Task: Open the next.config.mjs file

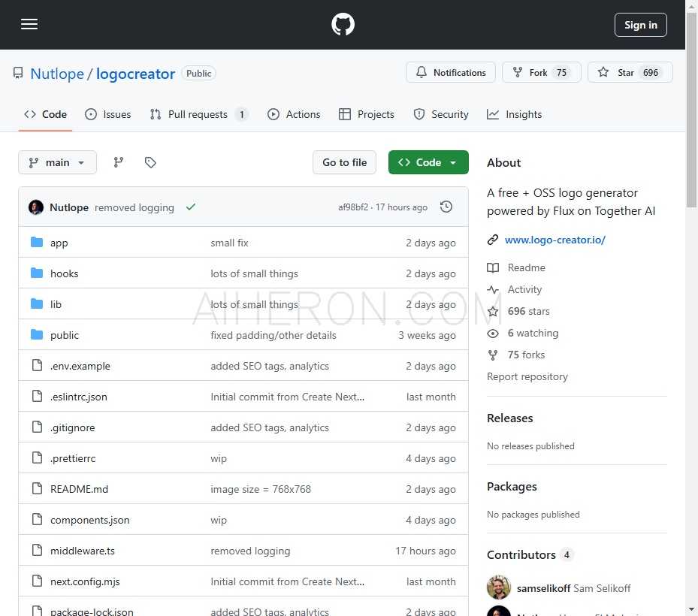Action: 85,581
